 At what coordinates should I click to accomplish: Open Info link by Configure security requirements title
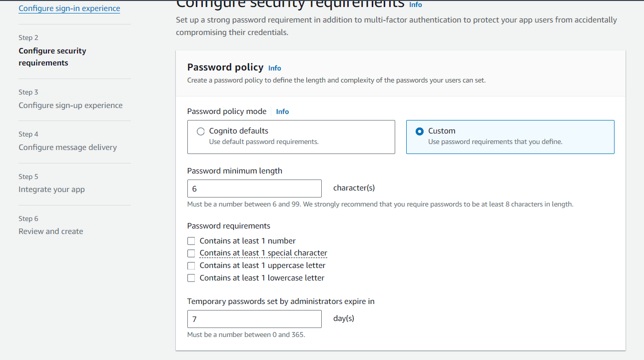point(416,4)
